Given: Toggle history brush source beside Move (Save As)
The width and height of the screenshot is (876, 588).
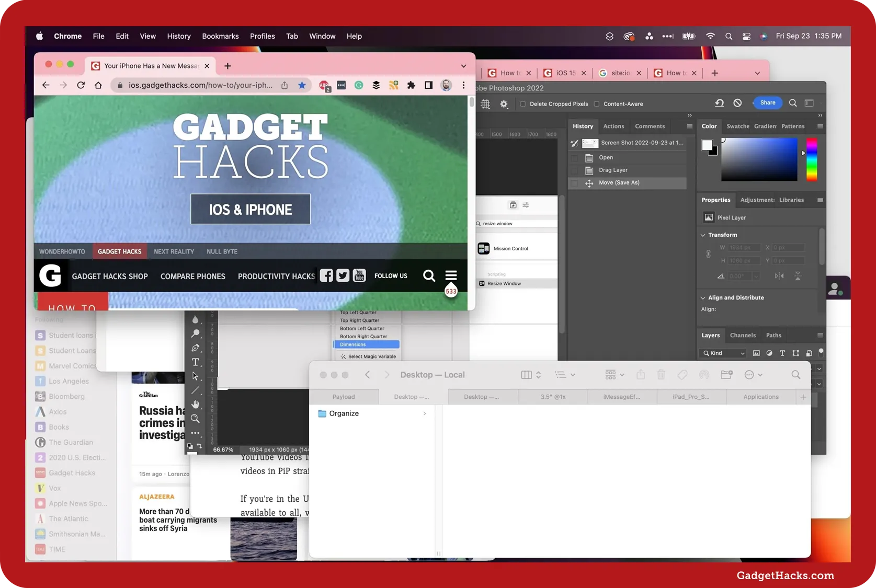Looking at the screenshot, I should [574, 183].
